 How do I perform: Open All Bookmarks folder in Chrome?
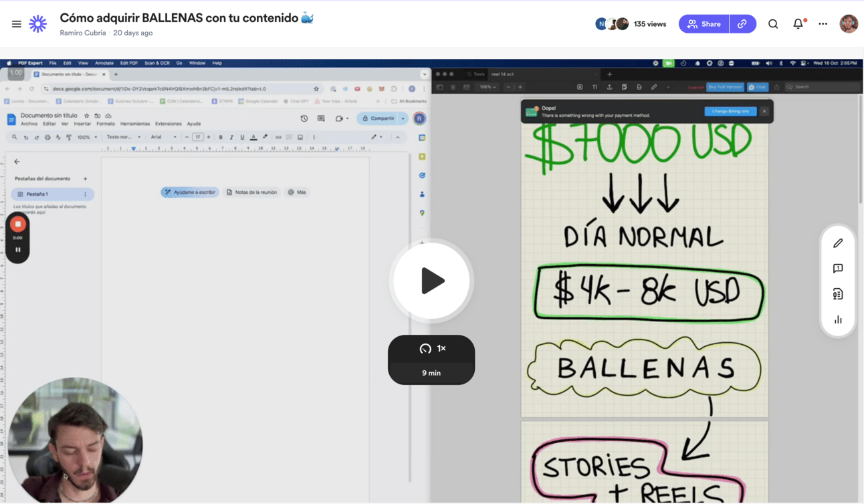tap(409, 102)
